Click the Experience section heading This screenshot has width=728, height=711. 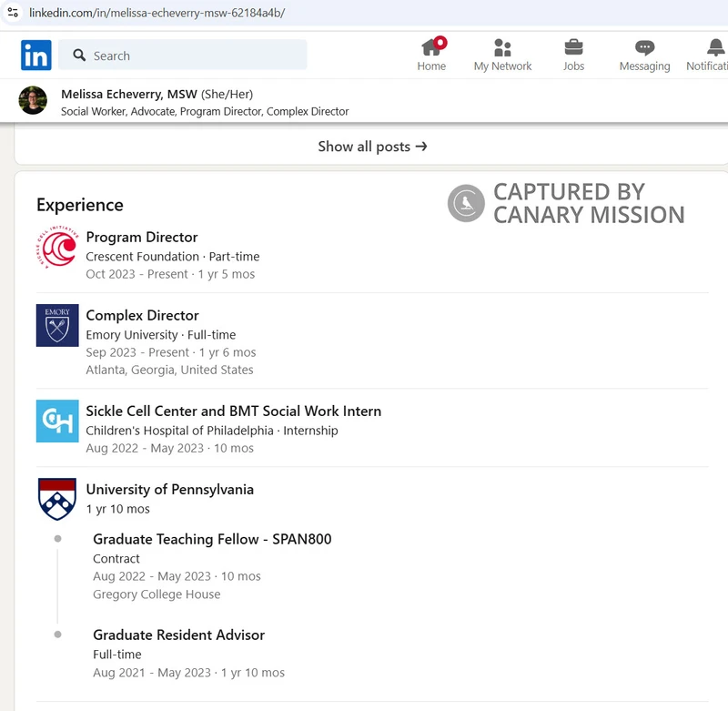80,205
